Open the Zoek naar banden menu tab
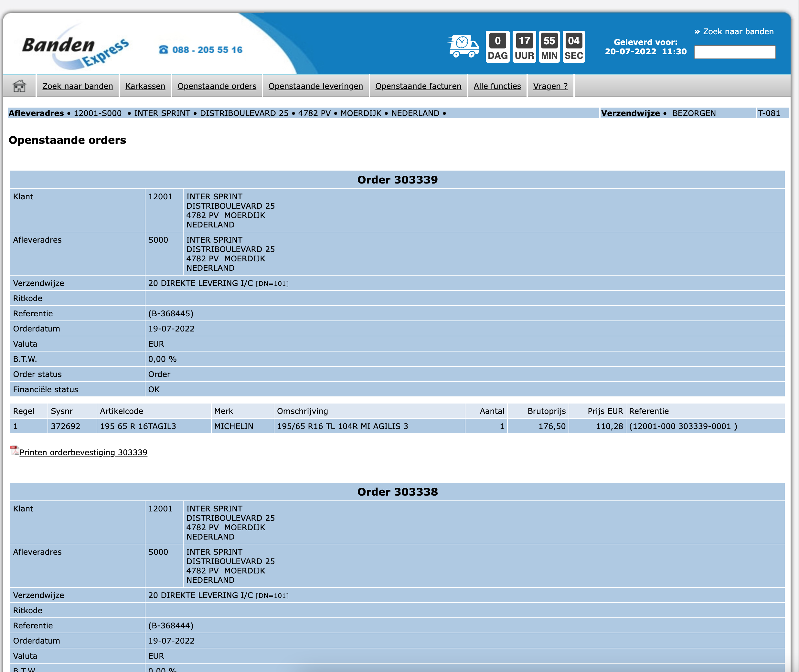Screen dimensions: 799x672 (78, 86)
